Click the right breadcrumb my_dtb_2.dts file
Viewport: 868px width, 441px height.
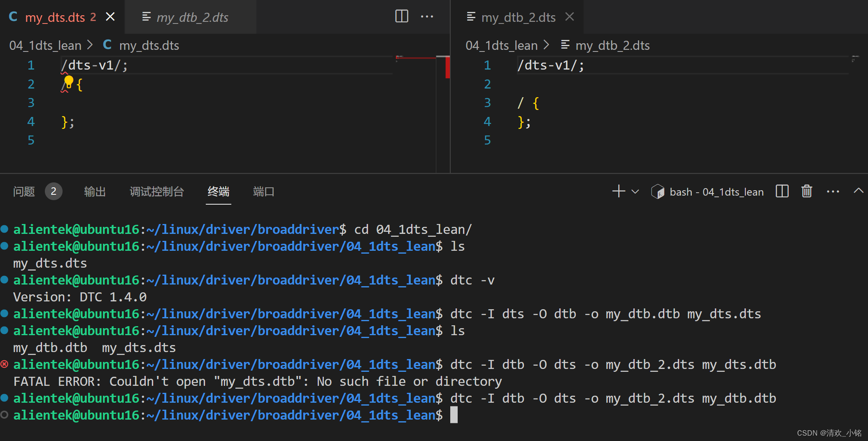612,45
